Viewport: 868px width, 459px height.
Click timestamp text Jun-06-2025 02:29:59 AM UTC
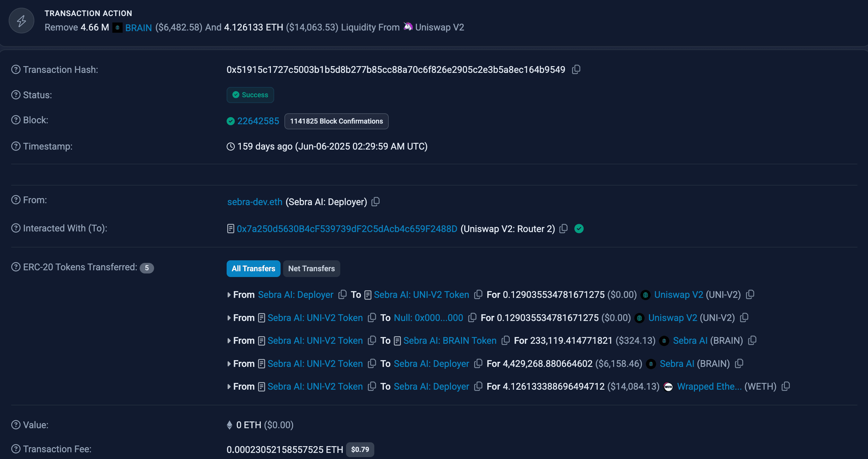click(361, 146)
